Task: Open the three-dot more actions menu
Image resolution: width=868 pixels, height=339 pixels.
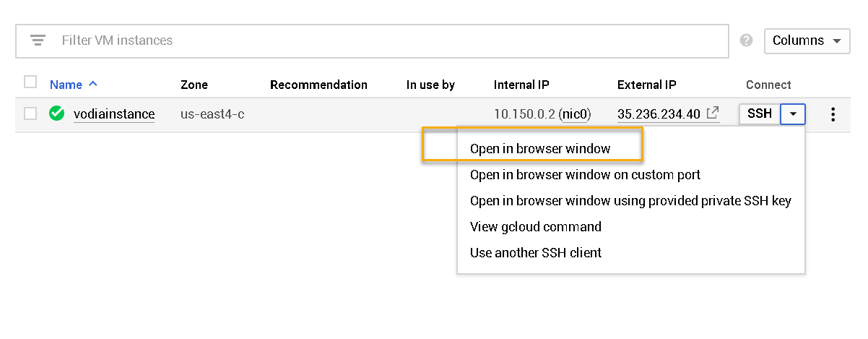Action: (833, 114)
